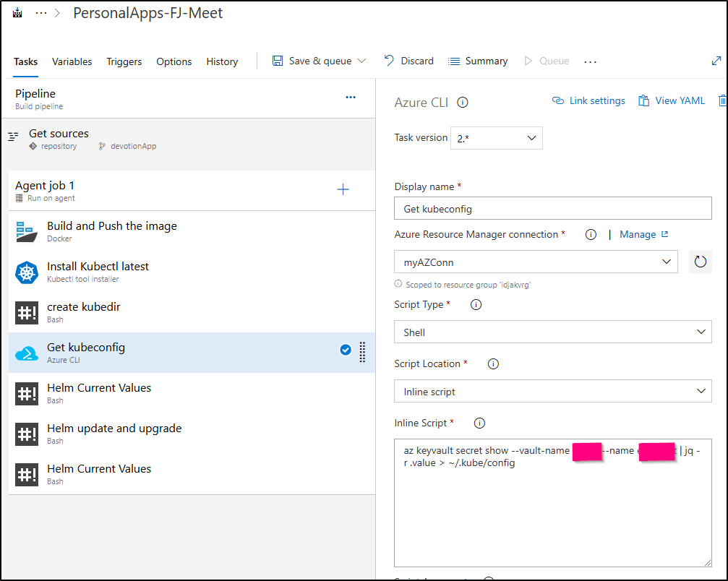Open the toolbar more actions ellipsis
The width and height of the screenshot is (728, 581).
pyautogui.click(x=590, y=61)
